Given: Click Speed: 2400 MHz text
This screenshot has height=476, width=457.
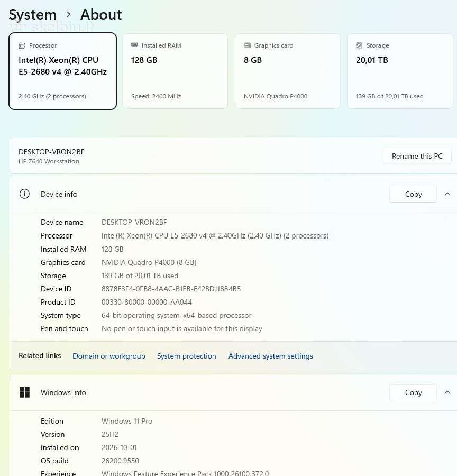Looking at the screenshot, I should point(156,96).
